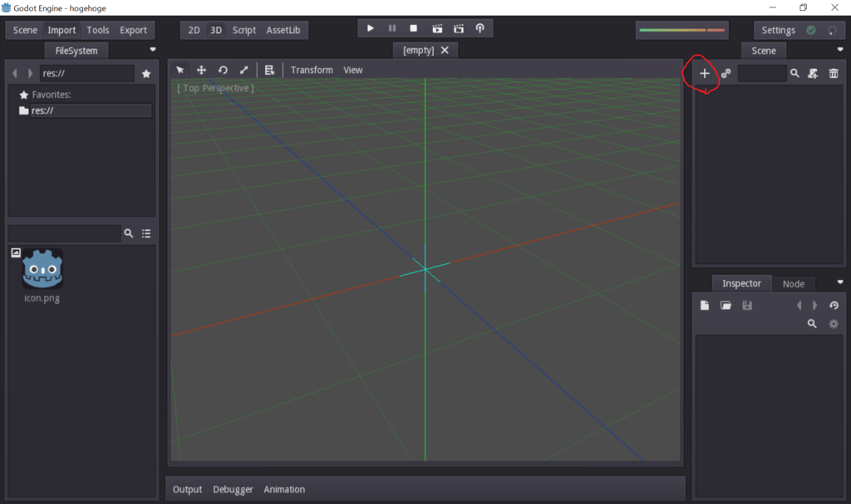Activate the Move mode tool

pyautogui.click(x=201, y=70)
